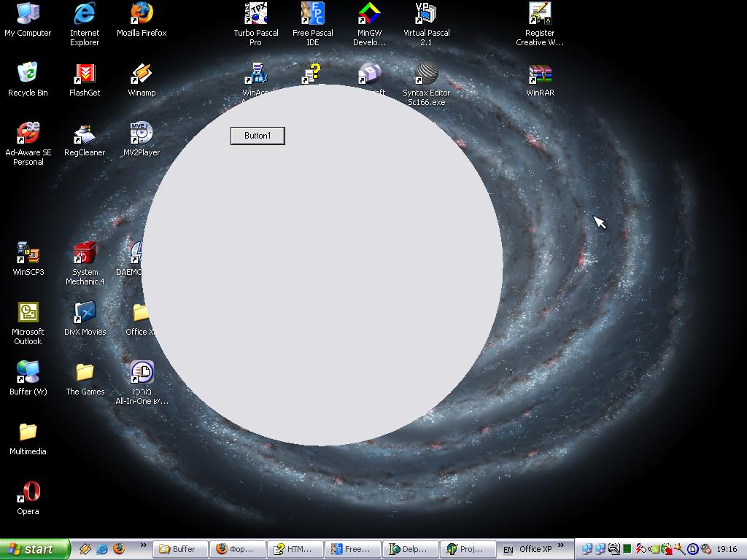Select the Turbo Pascal Pro icon
The height and width of the screenshot is (560, 747).
pos(255,14)
